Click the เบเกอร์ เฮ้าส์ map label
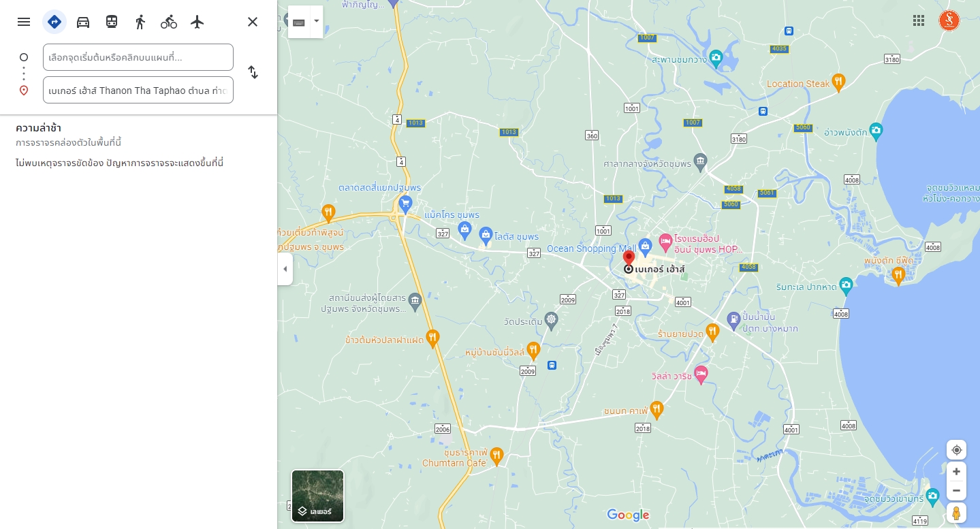Image resolution: width=980 pixels, height=529 pixels. coord(659,270)
